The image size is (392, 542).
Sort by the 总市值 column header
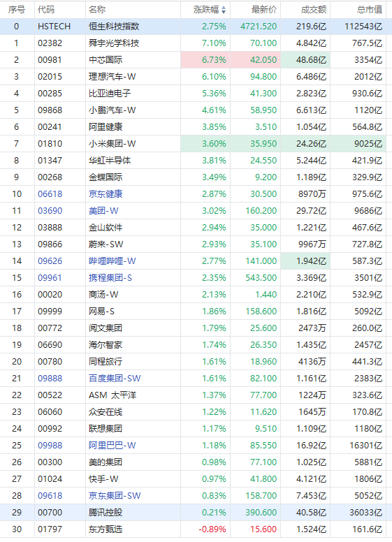370,10
